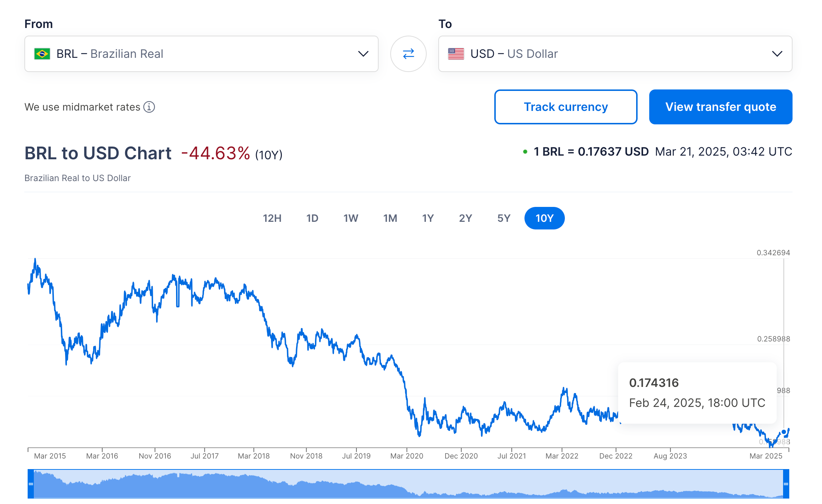This screenshot has height=504, width=822.
Task: Click the Brazilian flag icon
Action: [x=42, y=54]
